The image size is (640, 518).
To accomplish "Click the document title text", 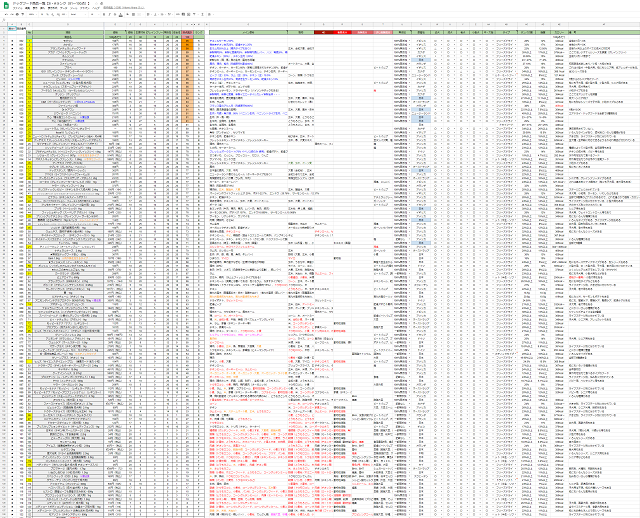I will pyautogui.click(x=50, y=3).
